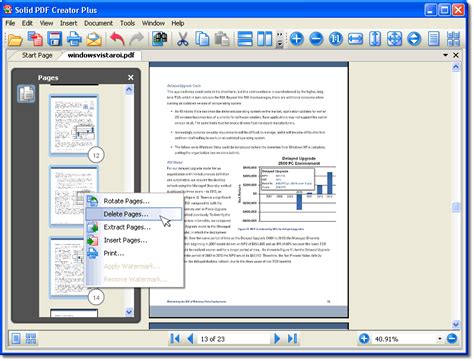Image resolution: width=474 pixels, height=361 pixels.
Task: Close the Pages panel
Action: [x=131, y=77]
